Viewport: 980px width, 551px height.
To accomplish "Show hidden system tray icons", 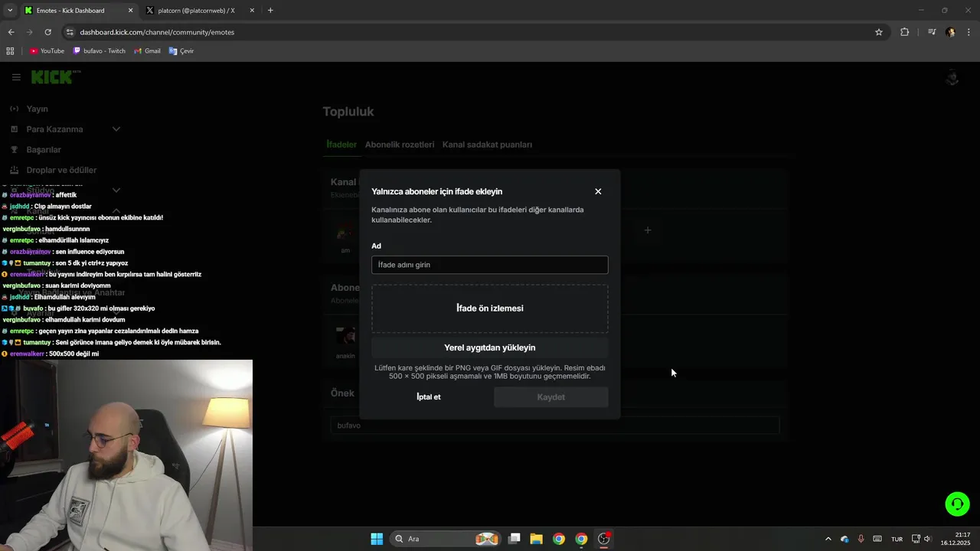I will 828,539.
